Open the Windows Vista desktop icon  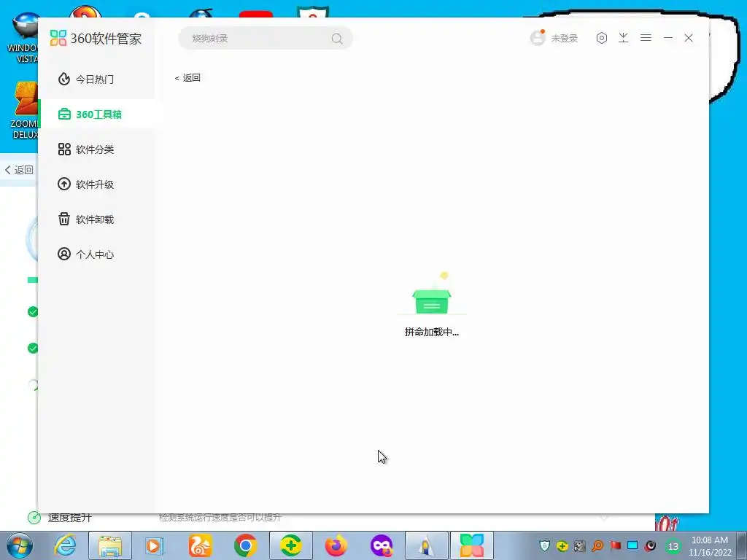click(23, 38)
